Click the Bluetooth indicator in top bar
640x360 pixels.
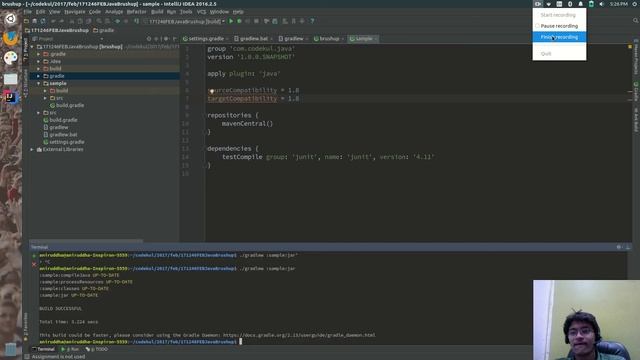click(x=570, y=4)
